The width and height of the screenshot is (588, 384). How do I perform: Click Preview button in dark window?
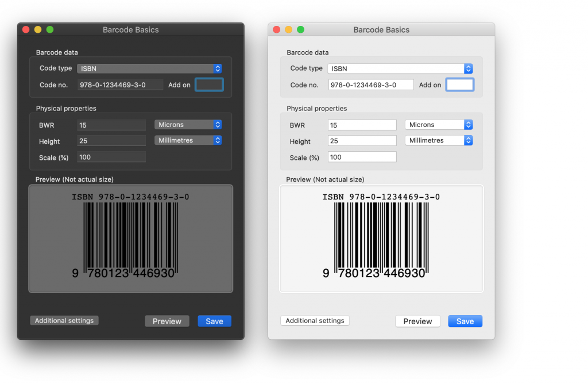point(167,321)
